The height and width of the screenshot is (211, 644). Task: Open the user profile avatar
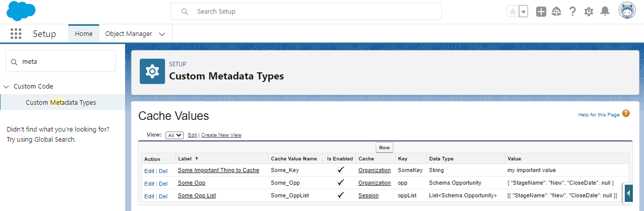tap(627, 11)
